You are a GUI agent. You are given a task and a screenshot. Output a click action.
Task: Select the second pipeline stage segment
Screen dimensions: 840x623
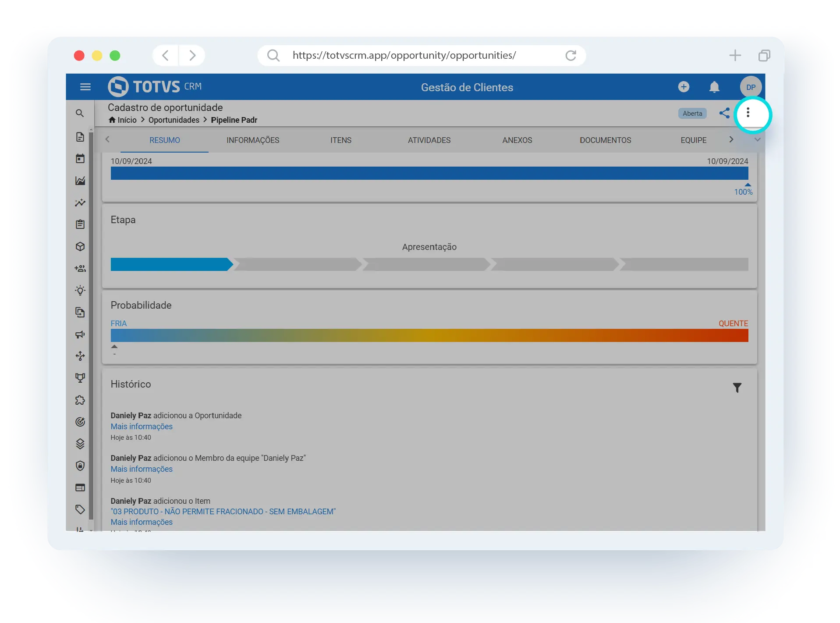(298, 264)
